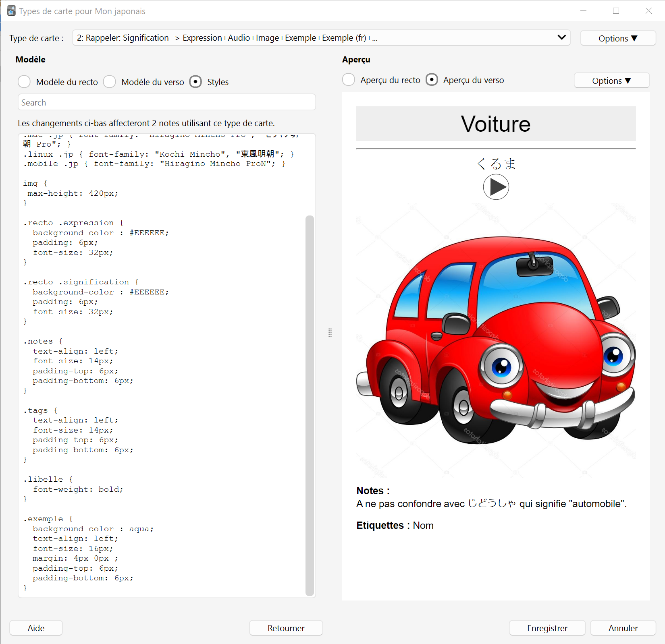This screenshot has height=644, width=665.
Task: Open the preview Options dropdown
Action: (x=611, y=81)
